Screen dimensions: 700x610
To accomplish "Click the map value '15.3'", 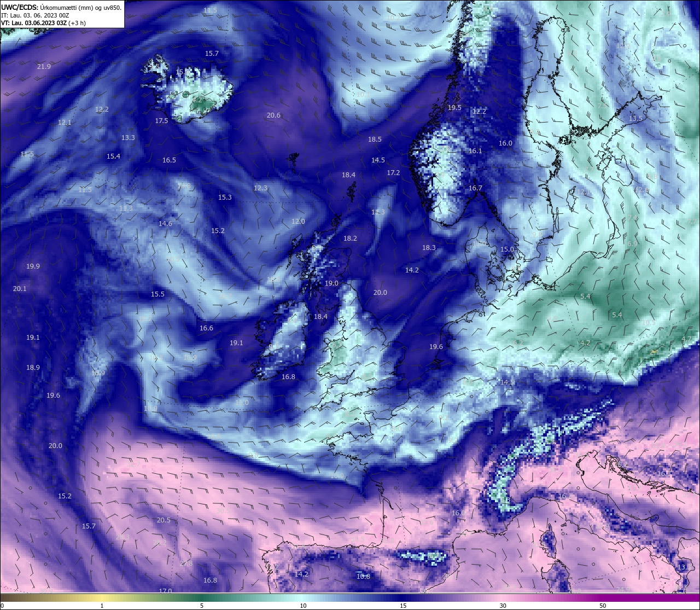I will [x=225, y=197].
